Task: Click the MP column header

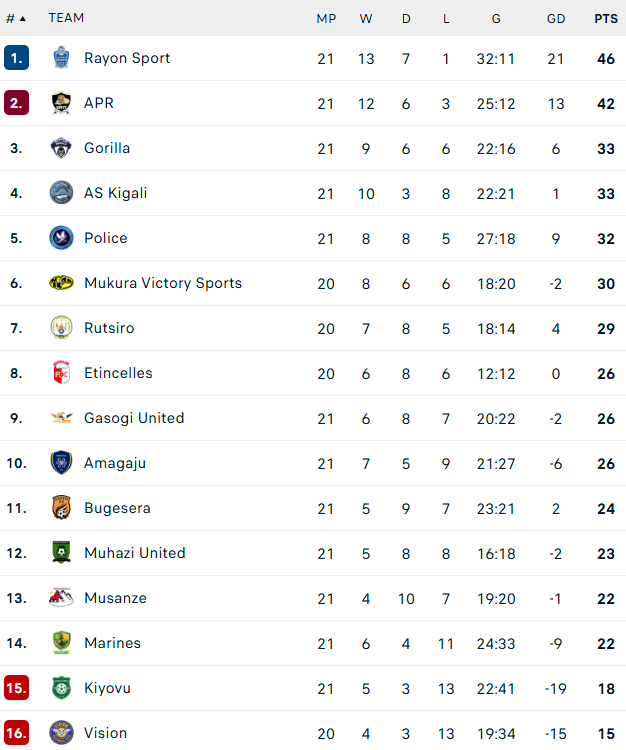Action: pos(326,18)
